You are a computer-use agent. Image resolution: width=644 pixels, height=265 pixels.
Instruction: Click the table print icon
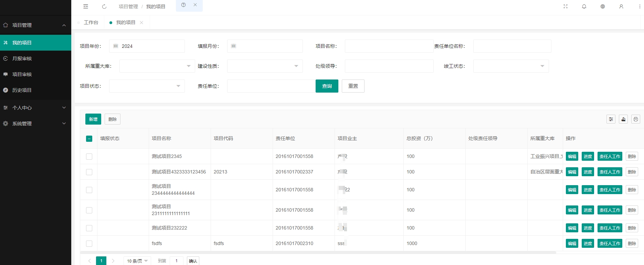point(636,119)
